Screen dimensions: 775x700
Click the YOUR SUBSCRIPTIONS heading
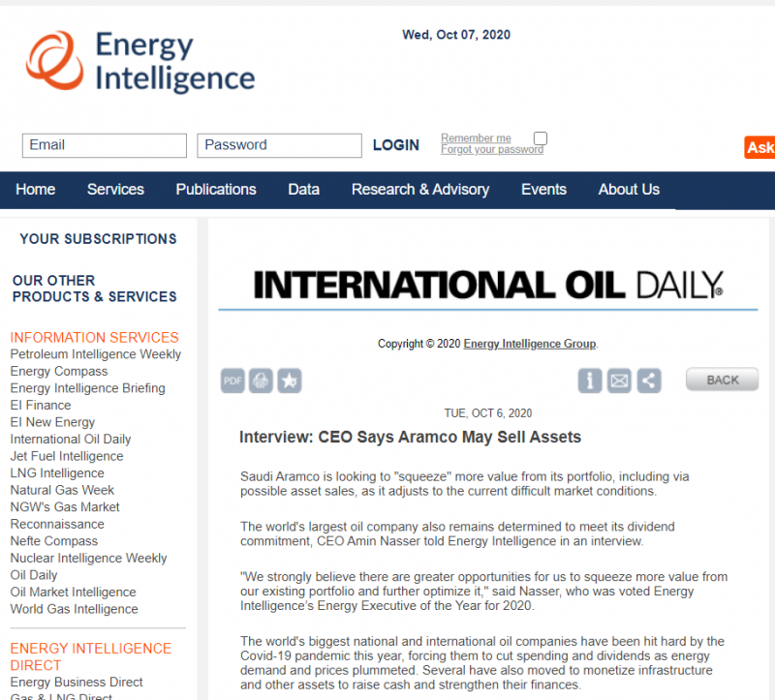pyautogui.click(x=98, y=239)
